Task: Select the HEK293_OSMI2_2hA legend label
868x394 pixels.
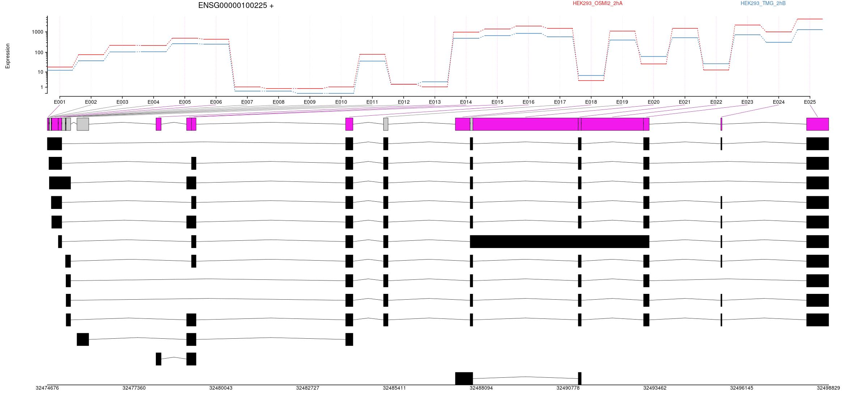Action: click(597, 3)
